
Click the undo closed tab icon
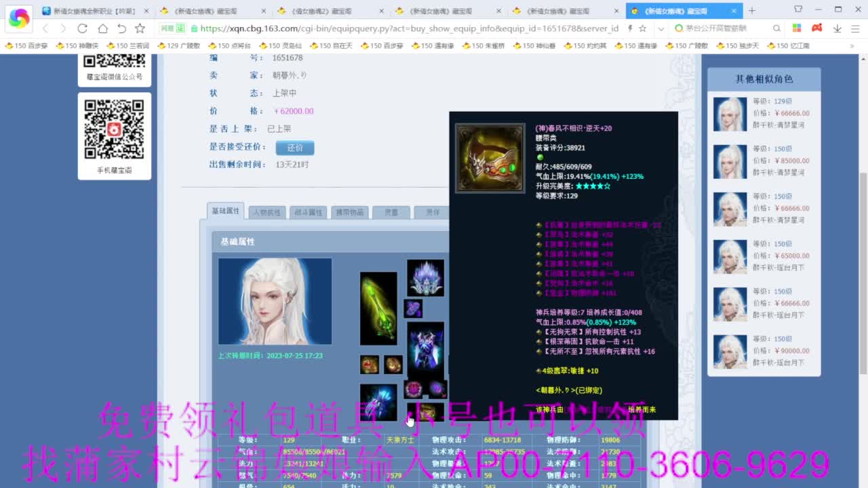(x=121, y=28)
